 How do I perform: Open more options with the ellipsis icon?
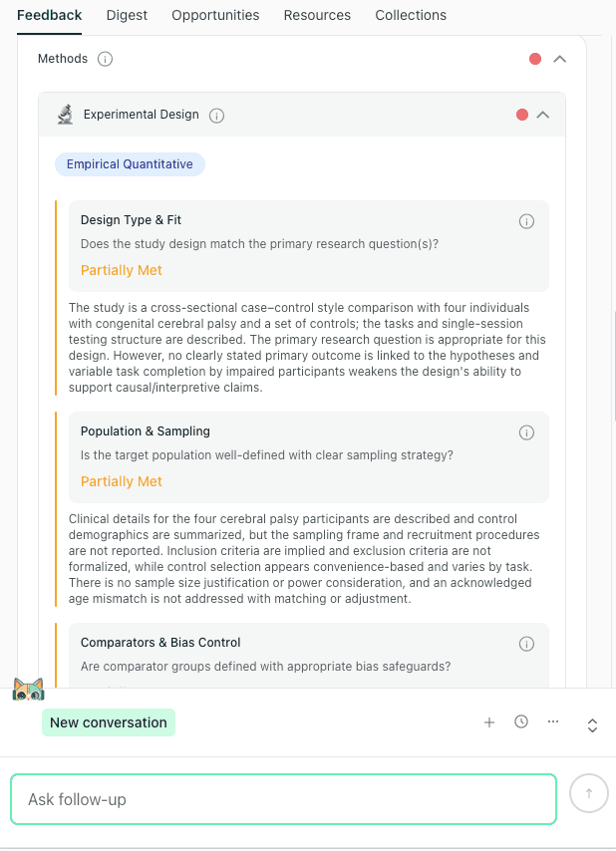pyautogui.click(x=553, y=721)
